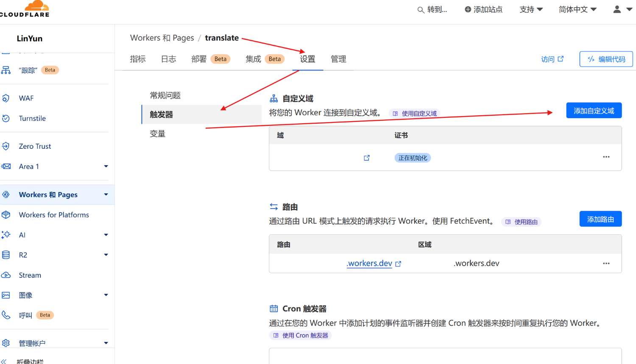Expand the Area 1 sidebar submenu arrow
Image resolution: width=636 pixels, height=364 pixels.
(106, 166)
